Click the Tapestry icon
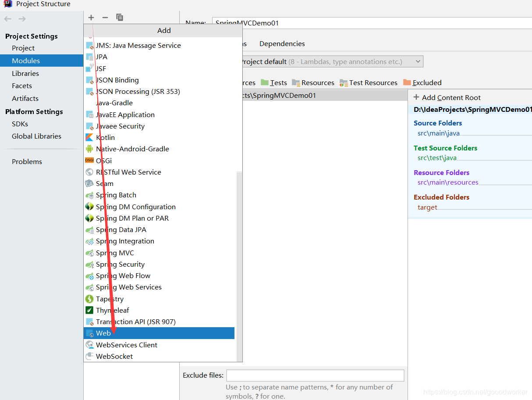This screenshot has width=532, height=400. tap(89, 299)
